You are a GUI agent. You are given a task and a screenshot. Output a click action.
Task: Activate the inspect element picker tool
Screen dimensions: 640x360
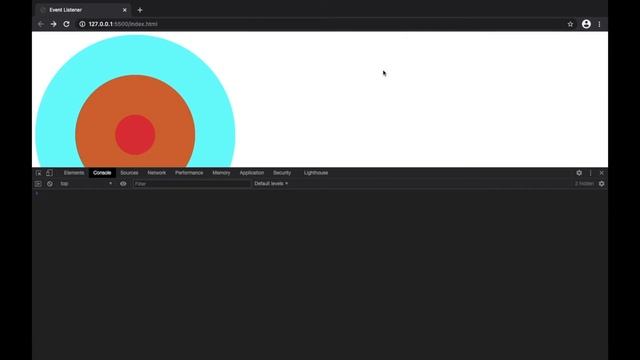(38, 173)
